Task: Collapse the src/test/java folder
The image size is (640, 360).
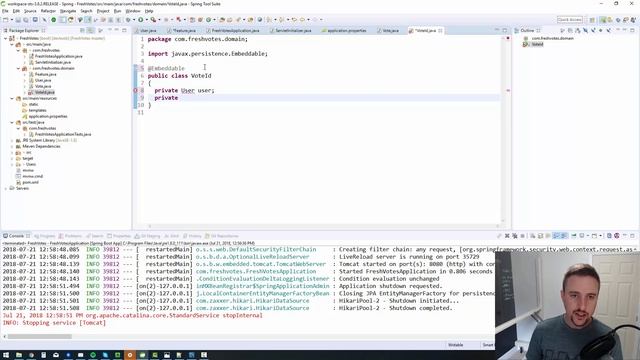Action: point(12,122)
